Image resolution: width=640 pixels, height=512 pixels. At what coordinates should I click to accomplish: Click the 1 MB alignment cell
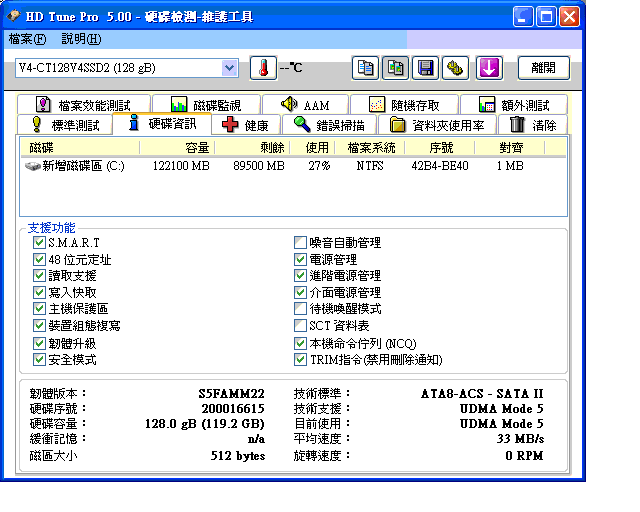tap(510, 166)
